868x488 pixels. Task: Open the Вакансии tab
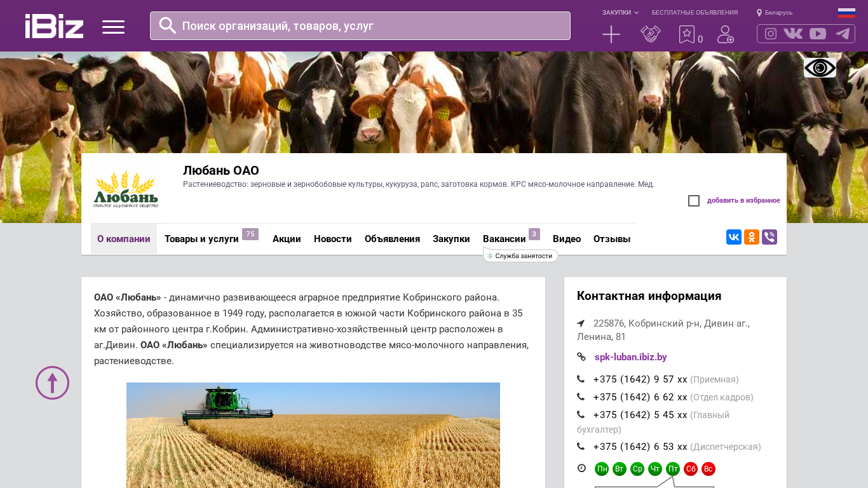tap(504, 239)
